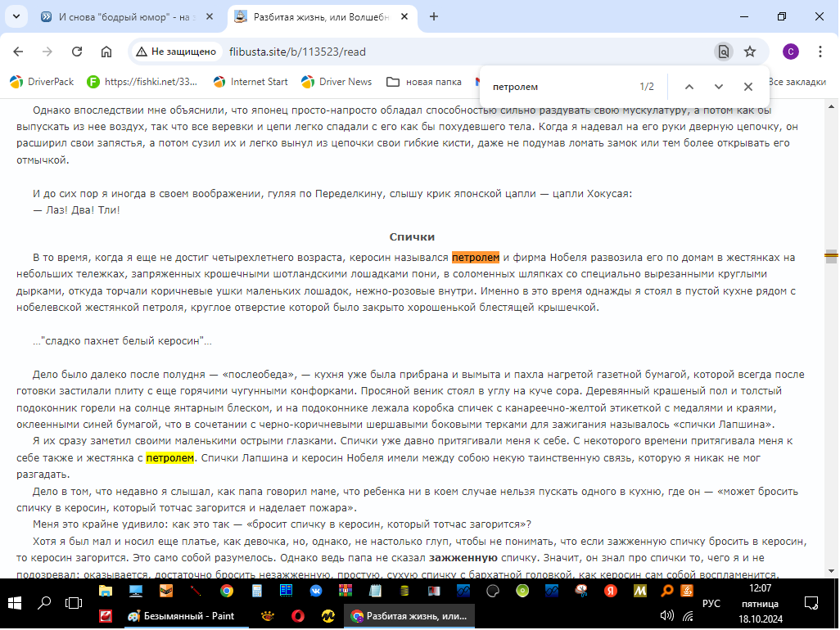
Task: Launch Google Chrome from the taskbar shortcut
Action: tap(227, 591)
